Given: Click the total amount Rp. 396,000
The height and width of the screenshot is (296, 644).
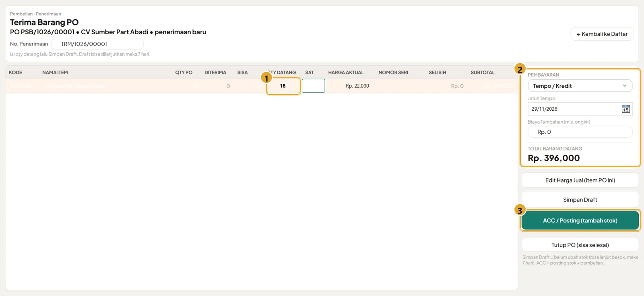Looking at the screenshot, I should point(554,158).
